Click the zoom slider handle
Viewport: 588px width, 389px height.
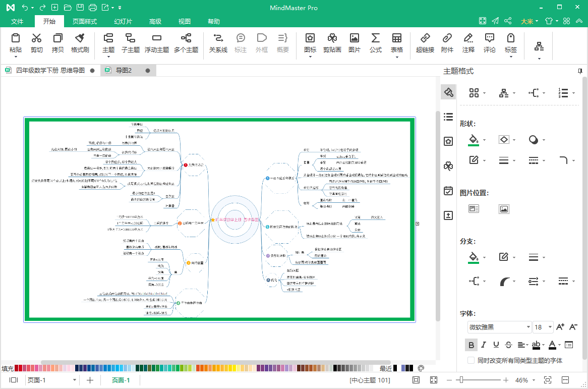point(461,380)
